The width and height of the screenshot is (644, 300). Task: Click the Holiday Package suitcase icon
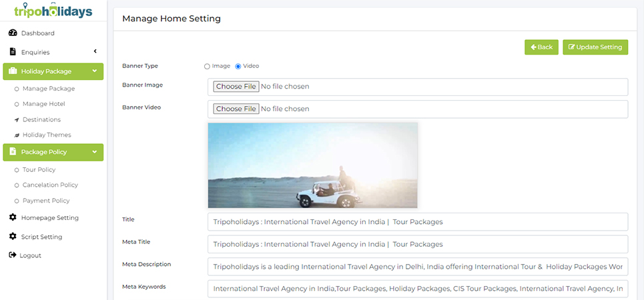click(13, 71)
